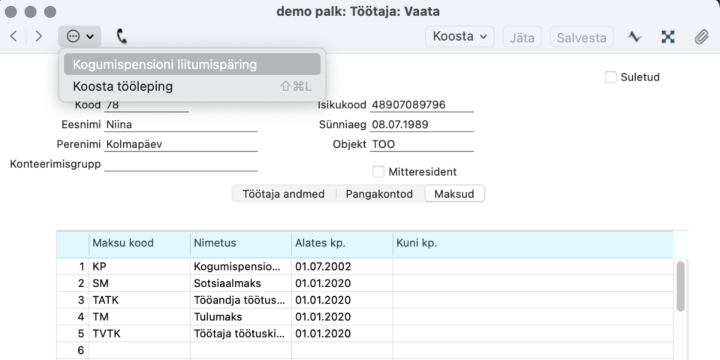Select empty row number 6
720x360 pixels.
tap(73, 350)
